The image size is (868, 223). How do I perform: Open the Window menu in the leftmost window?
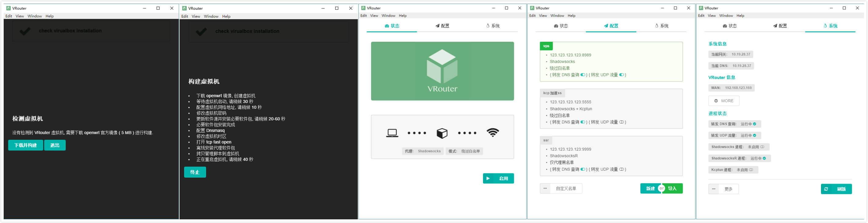click(x=35, y=16)
